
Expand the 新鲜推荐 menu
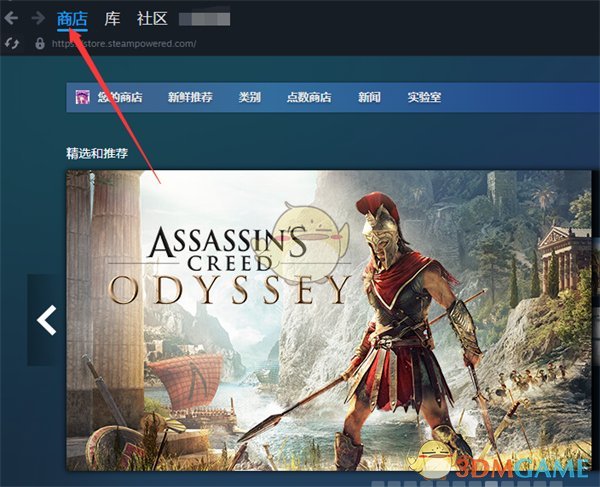190,97
